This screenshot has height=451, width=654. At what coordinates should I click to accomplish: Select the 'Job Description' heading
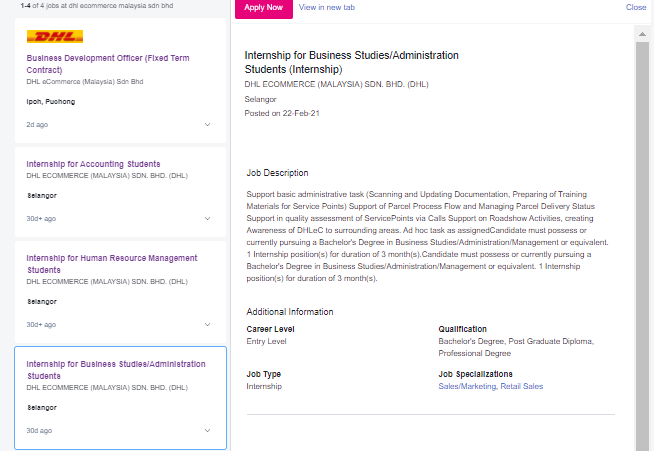277,173
